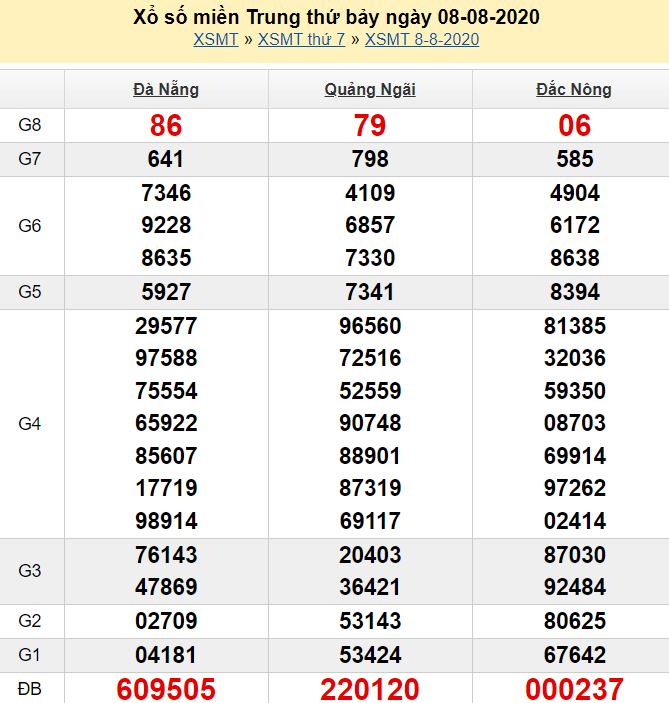Select Đắc Nông G1 number 67642

click(x=575, y=655)
